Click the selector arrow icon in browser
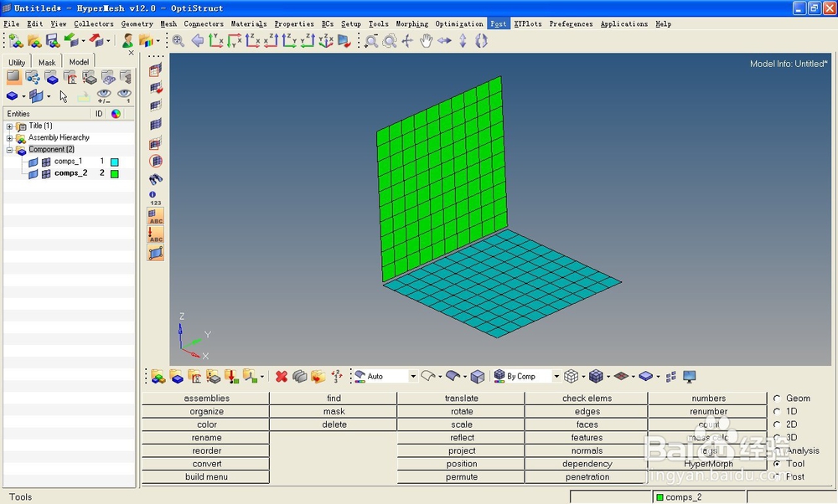838x504 pixels. pyautogui.click(x=64, y=96)
